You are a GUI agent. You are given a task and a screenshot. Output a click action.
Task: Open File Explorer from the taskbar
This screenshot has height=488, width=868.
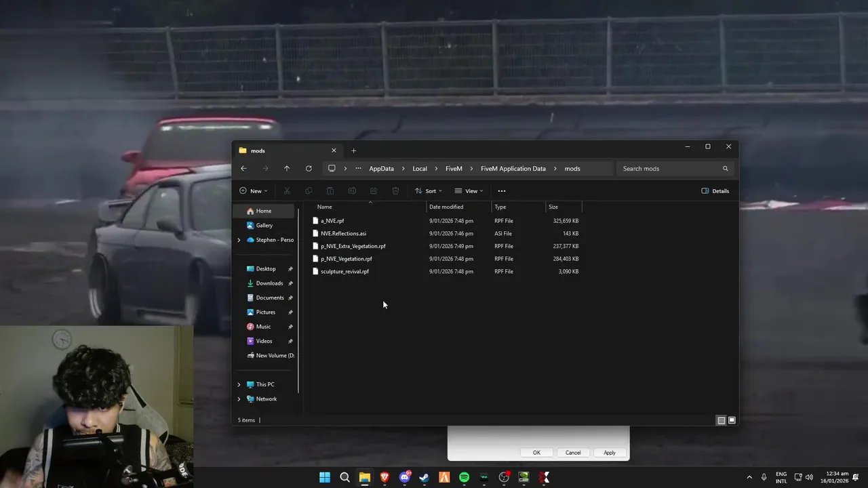click(x=364, y=477)
